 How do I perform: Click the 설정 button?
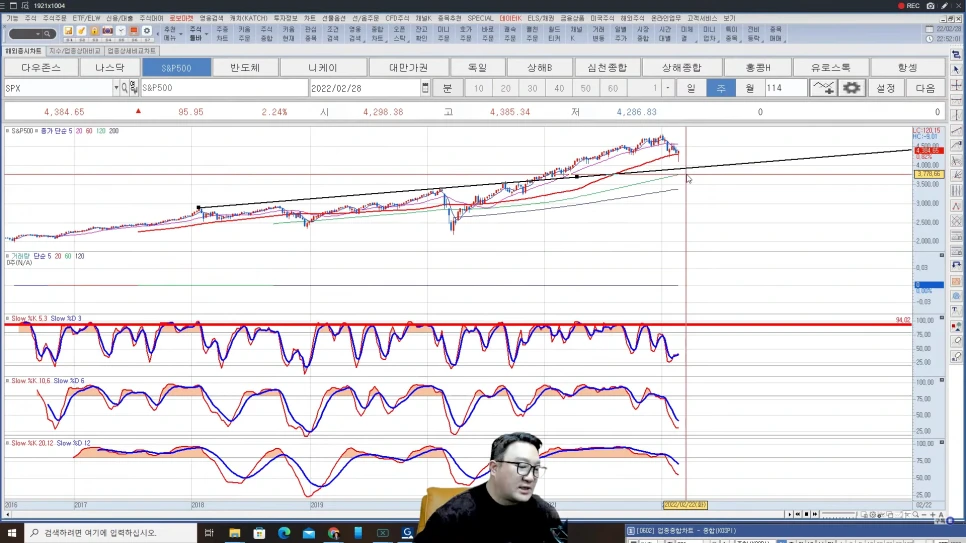click(885, 88)
